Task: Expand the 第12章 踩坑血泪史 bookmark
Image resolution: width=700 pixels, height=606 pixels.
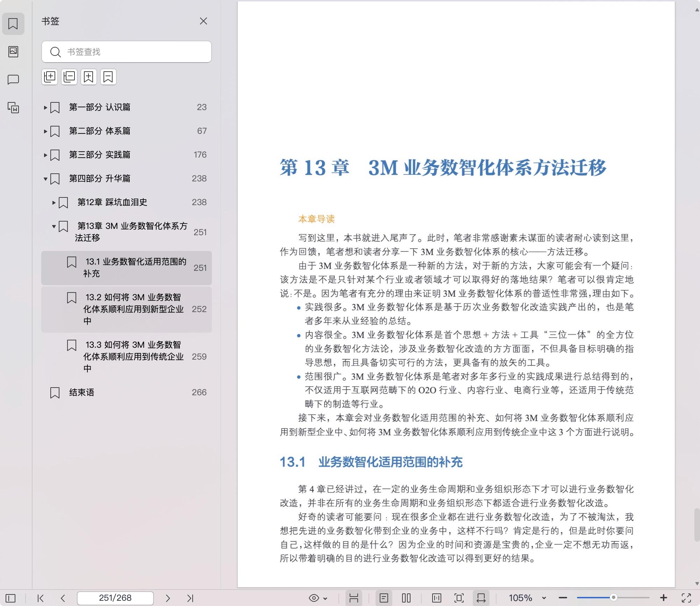Action: (x=53, y=202)
